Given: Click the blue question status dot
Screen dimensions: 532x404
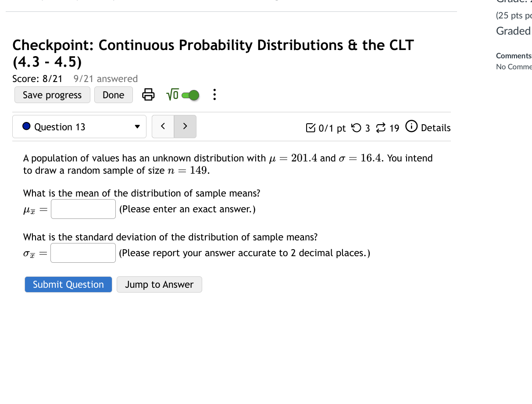Looking at the screenshot, I should point(26,126).
